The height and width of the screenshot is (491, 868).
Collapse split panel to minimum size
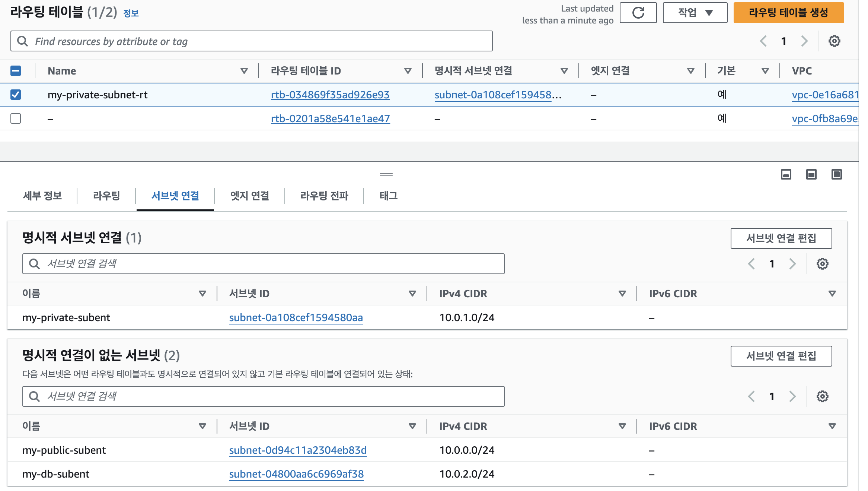786,174
